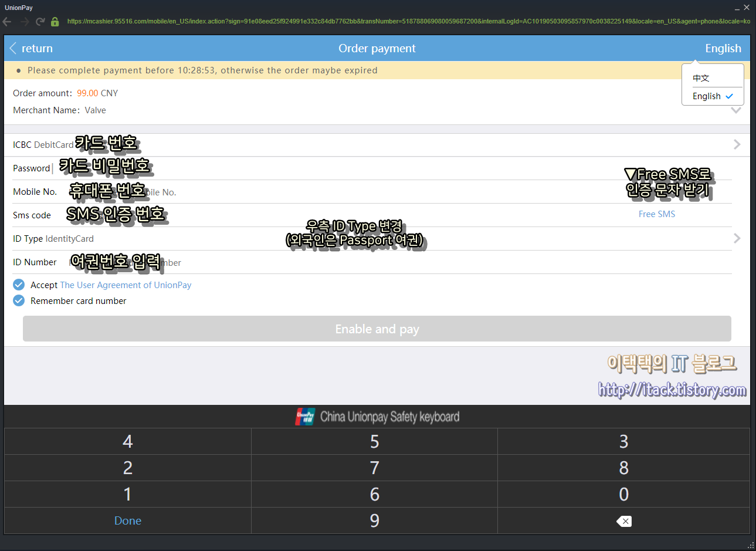Tap key 9 on safety keyboard
The image size is (756, 551).
[x=374, y=520]
